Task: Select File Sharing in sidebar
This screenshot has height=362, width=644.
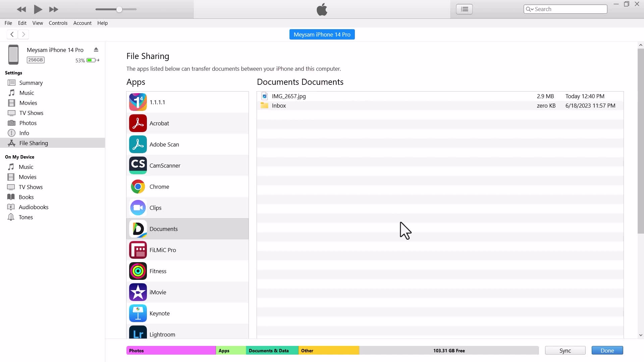Action: tap(52, 143)
